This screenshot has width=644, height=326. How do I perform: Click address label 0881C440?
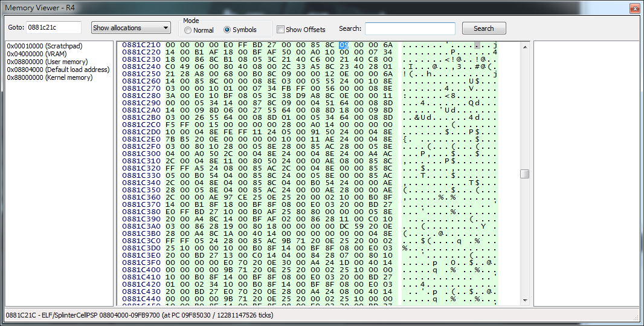(x=141, y=299)
